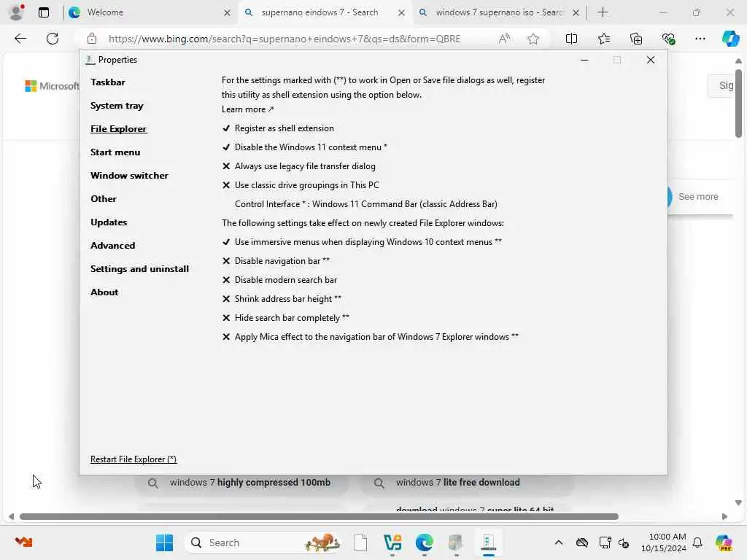Open the Window switcher section
Image resolution: width=747 pixels, height=560 pixels.
click(129, 175)
